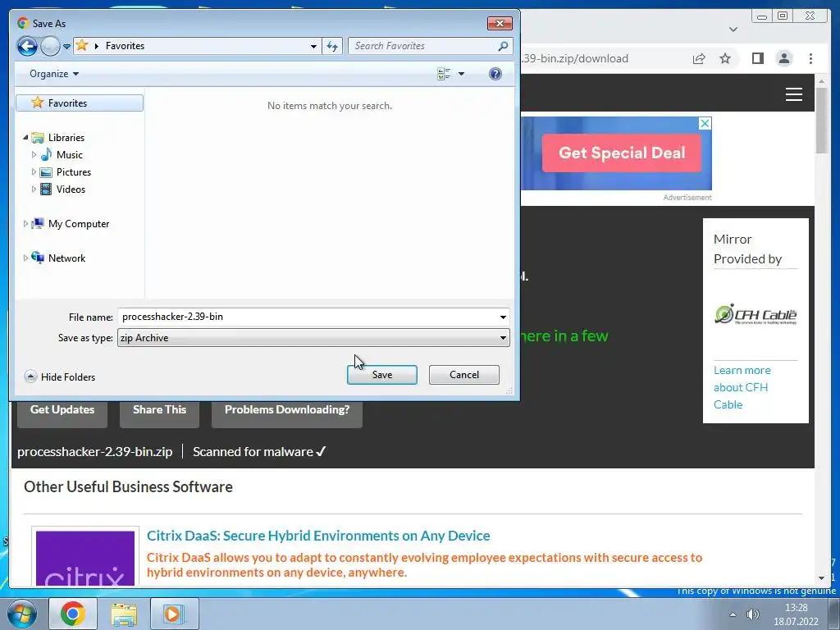Open the view options dropdown arrow

click(x=461, y=74)
